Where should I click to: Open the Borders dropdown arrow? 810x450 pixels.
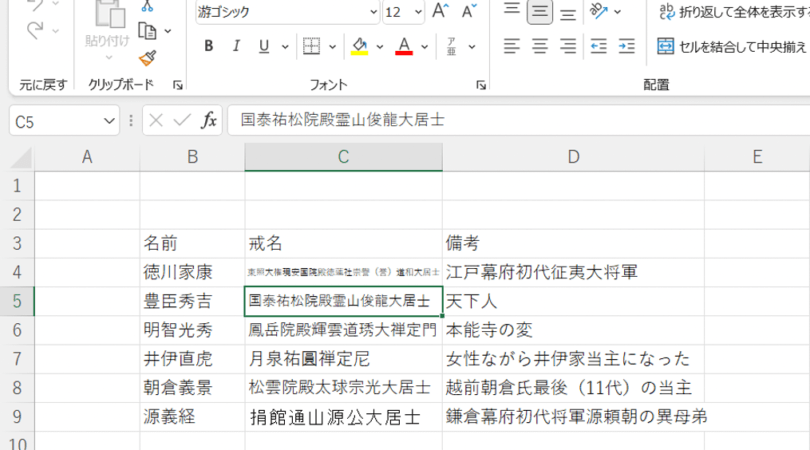coord(332,47)
